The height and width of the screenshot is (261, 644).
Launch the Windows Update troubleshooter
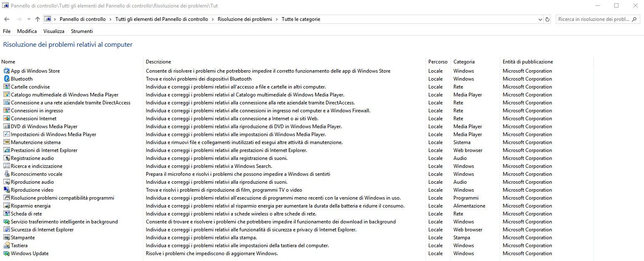click(30, 253)
